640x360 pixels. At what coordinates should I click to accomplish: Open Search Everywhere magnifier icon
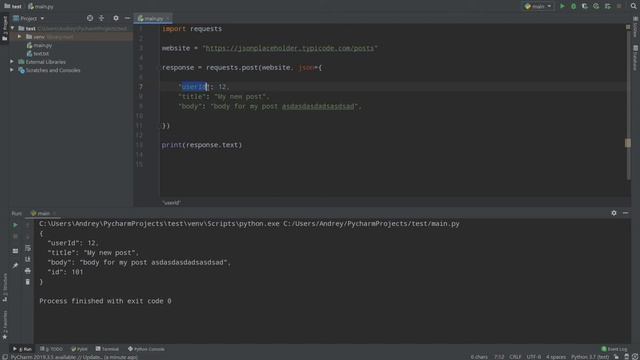click(633, 6)
